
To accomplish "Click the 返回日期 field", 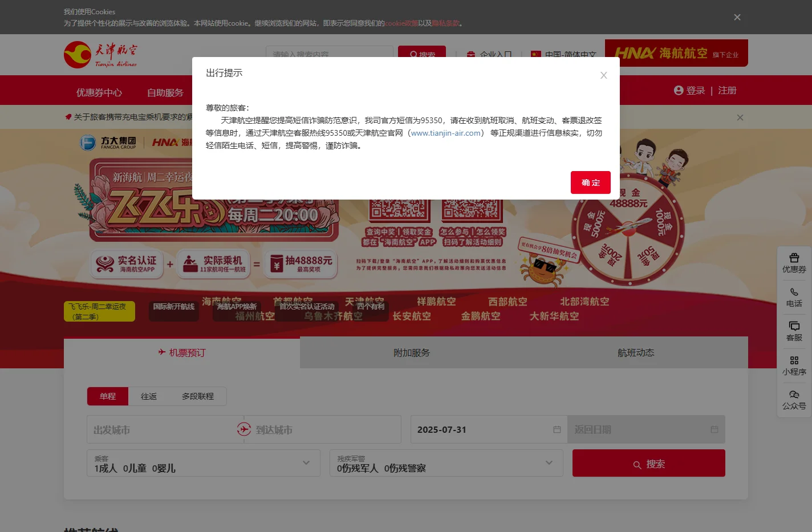I will 646,429.
